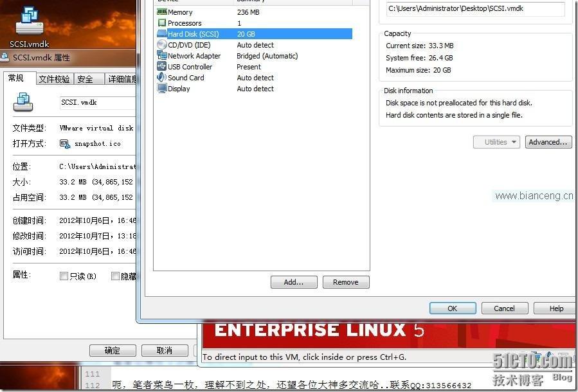Screen dimensions: 578x392
Task: Click the Maximum size: 20 GB text
Action: 418,70
